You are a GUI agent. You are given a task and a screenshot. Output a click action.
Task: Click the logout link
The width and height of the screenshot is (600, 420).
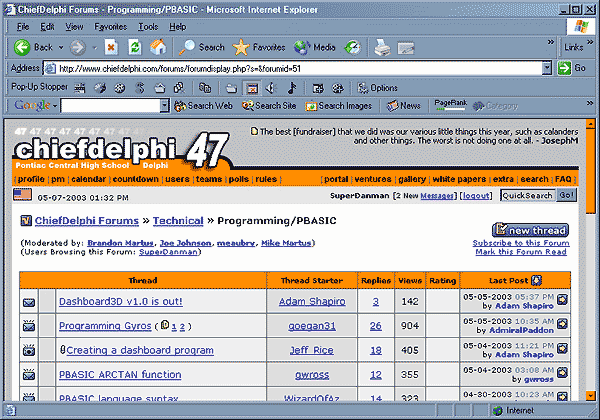click(x=476, y=195)
